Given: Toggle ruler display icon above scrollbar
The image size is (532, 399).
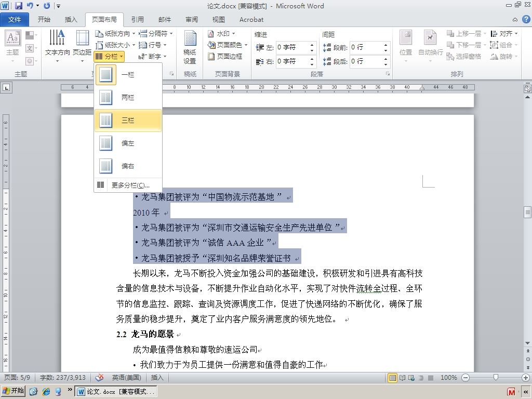Looking at the screenshot, I should 528,88.
